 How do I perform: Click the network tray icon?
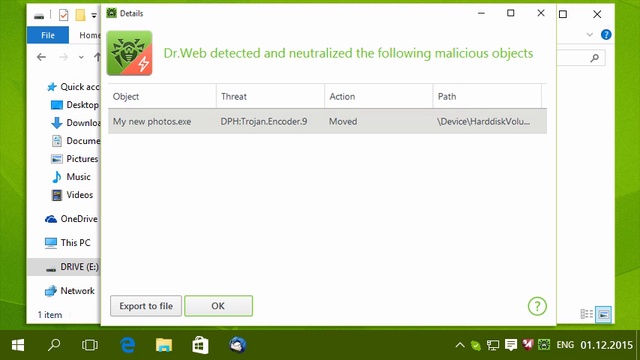[x=493, y=345]
